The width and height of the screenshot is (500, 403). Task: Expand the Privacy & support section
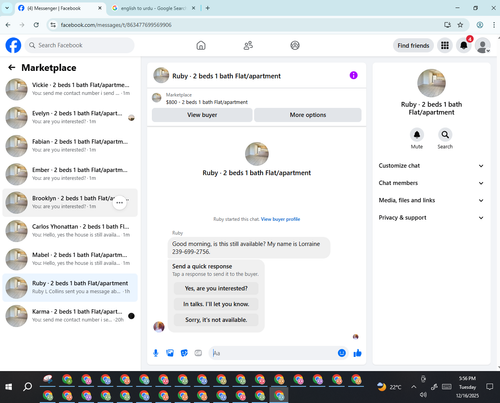(x=431, y=218)
